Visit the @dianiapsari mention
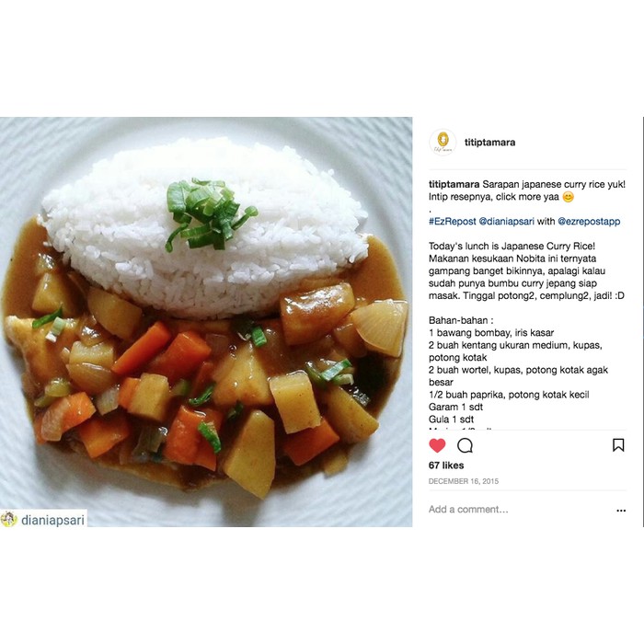This screenshot has height=644, width=644. [506, 222]
